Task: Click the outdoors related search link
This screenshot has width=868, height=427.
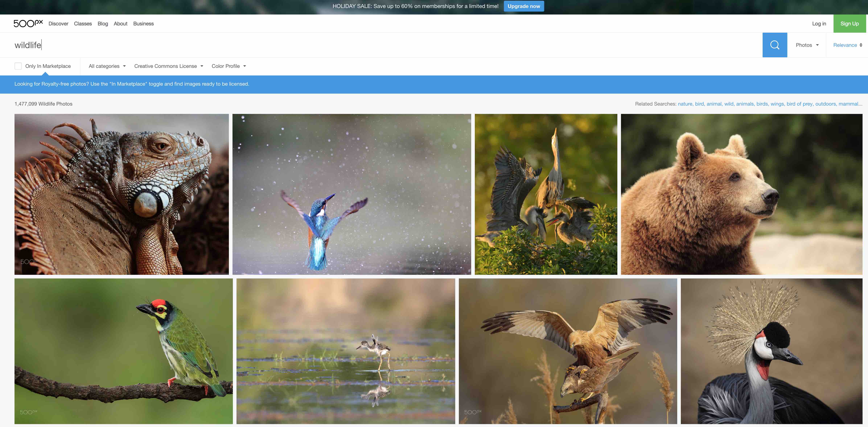Action: click(x=826, y=104)
